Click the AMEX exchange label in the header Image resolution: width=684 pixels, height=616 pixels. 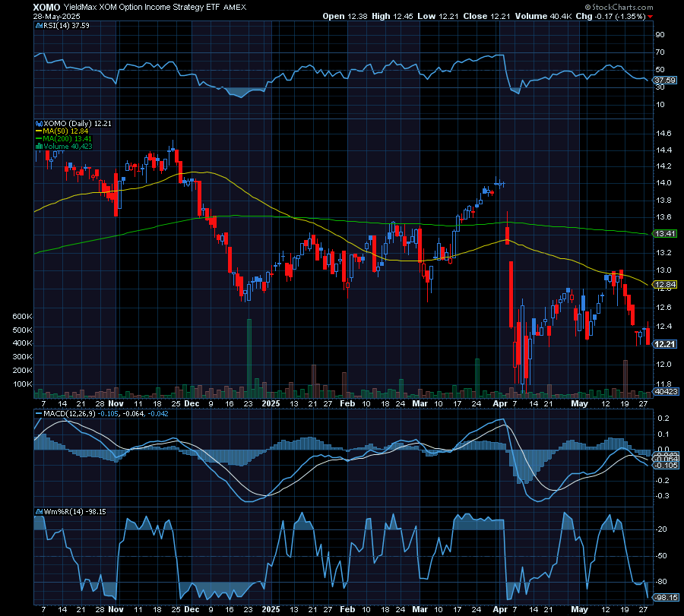pos(236,7)
